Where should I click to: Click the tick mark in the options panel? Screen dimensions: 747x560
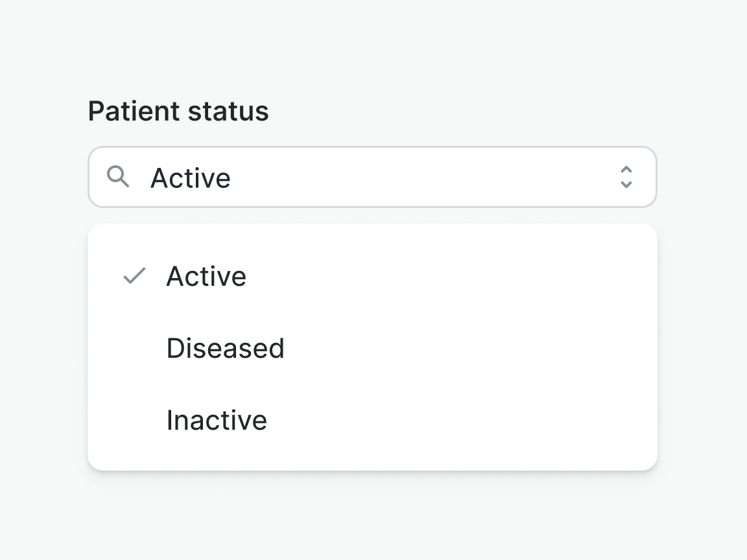[134, 276]
